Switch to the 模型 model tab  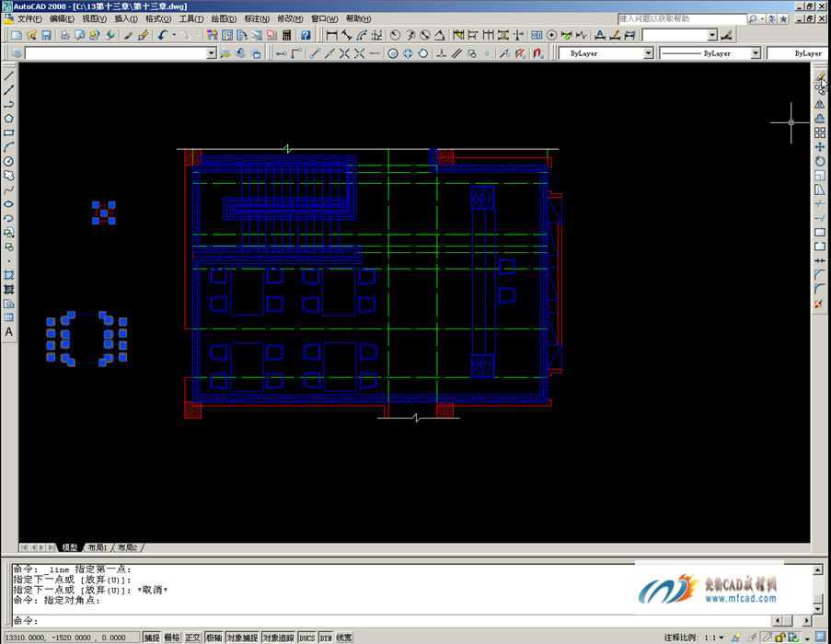pos(69,547)
